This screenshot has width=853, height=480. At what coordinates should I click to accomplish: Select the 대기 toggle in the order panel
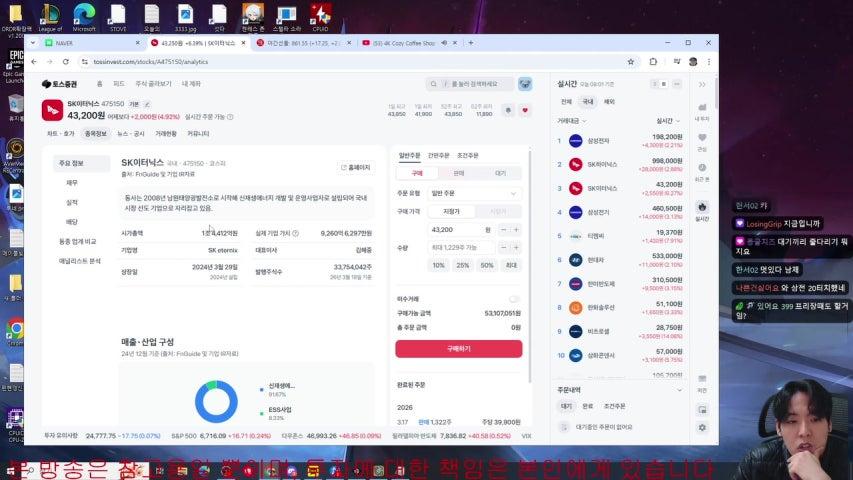coord(500,173)
